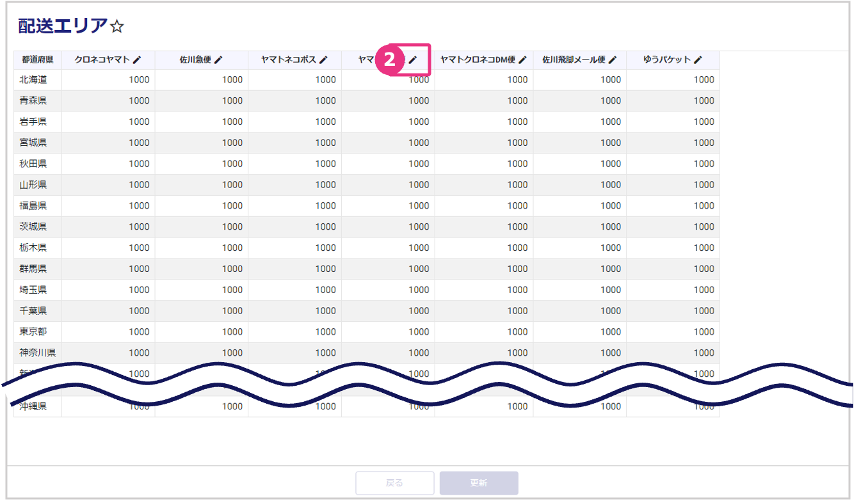The height and width of the screenshot is (501, 868).
Task: Click the クロネコヤマト value for 北海道
Action: pyautogui.click(x=139, y=80)
